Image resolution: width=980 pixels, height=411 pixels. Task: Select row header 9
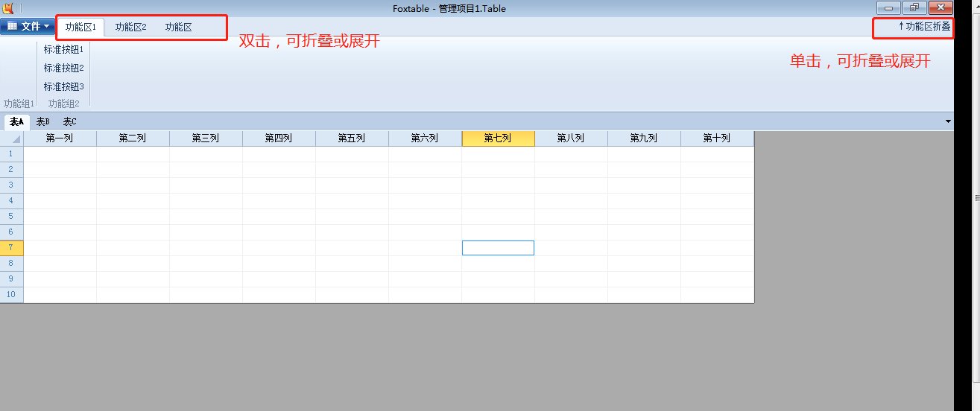pyautogui.click(x=12, y=279)
